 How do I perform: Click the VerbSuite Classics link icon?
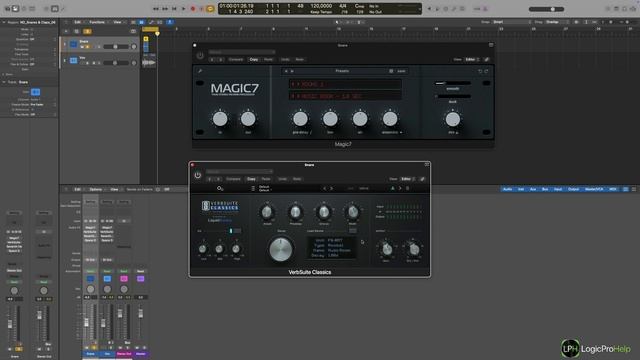(422, 179)
